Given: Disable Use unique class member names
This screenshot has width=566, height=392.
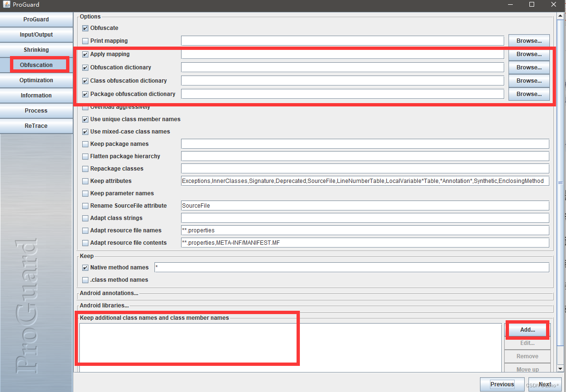Looking at the screenshot, I should click(85, 119).
